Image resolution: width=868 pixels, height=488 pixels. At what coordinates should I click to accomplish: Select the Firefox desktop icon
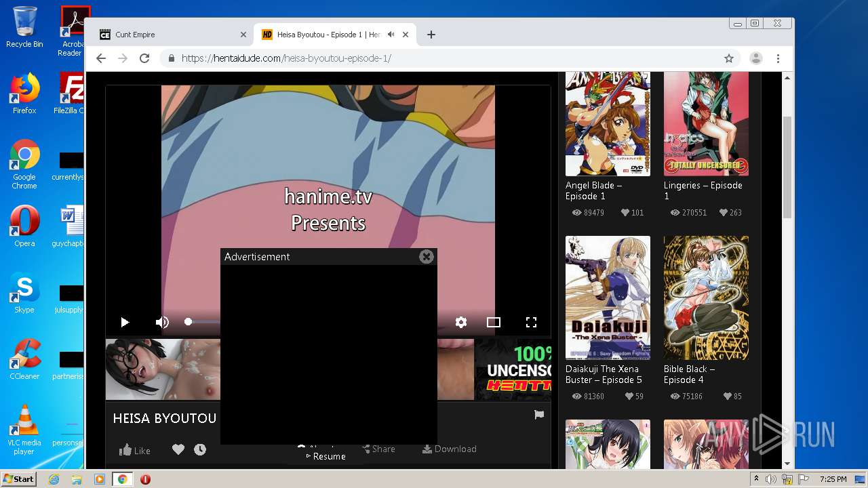[x=24, y=94]
